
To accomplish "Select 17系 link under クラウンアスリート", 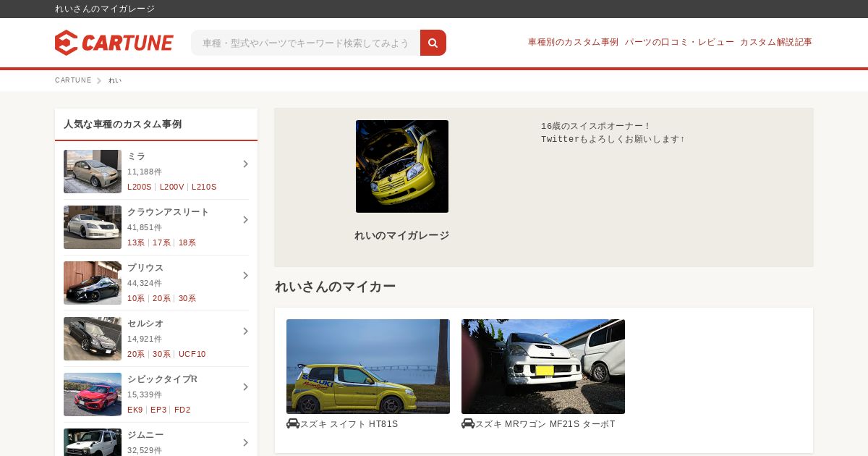I will (162, 242).
